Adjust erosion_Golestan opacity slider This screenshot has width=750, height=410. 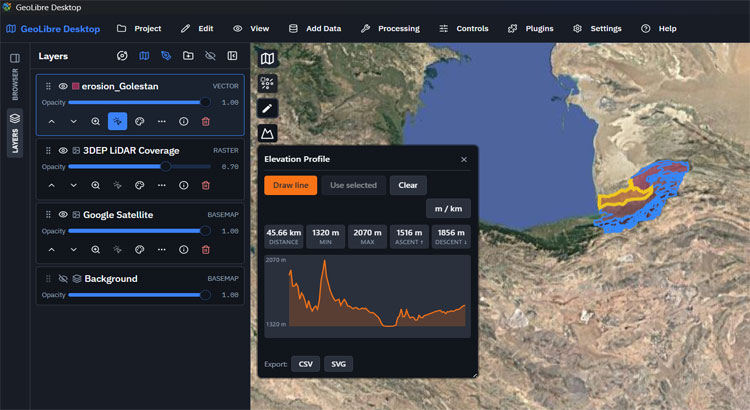(x=139, y=102)
